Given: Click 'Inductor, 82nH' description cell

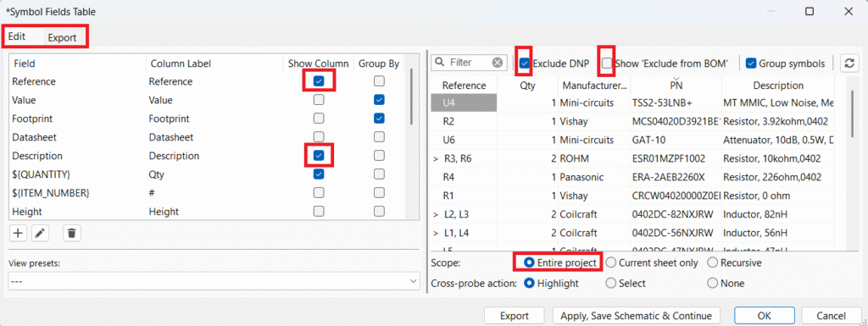Looking at the screenshot, I should point(778,214).
